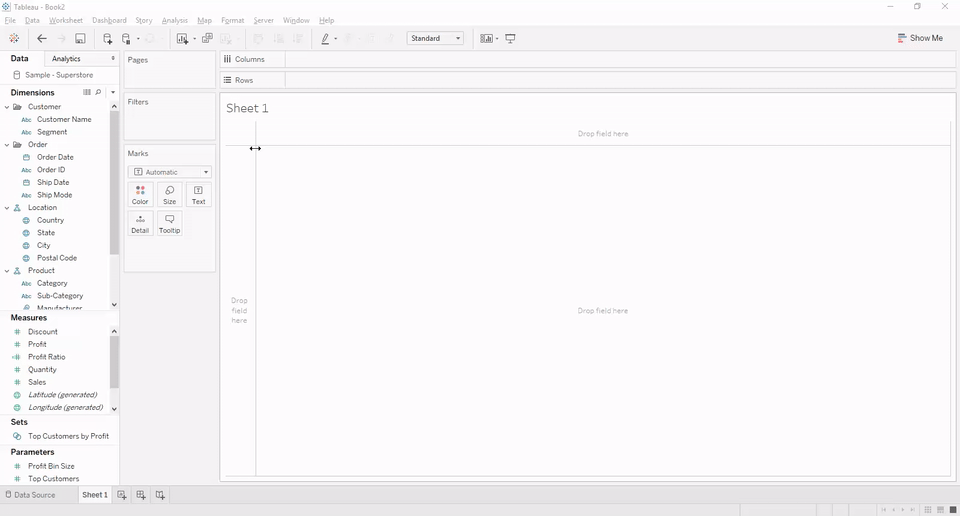This screenshot has width=960, height=516.
Task: Select the State geographic field
Action: point(46,233)
